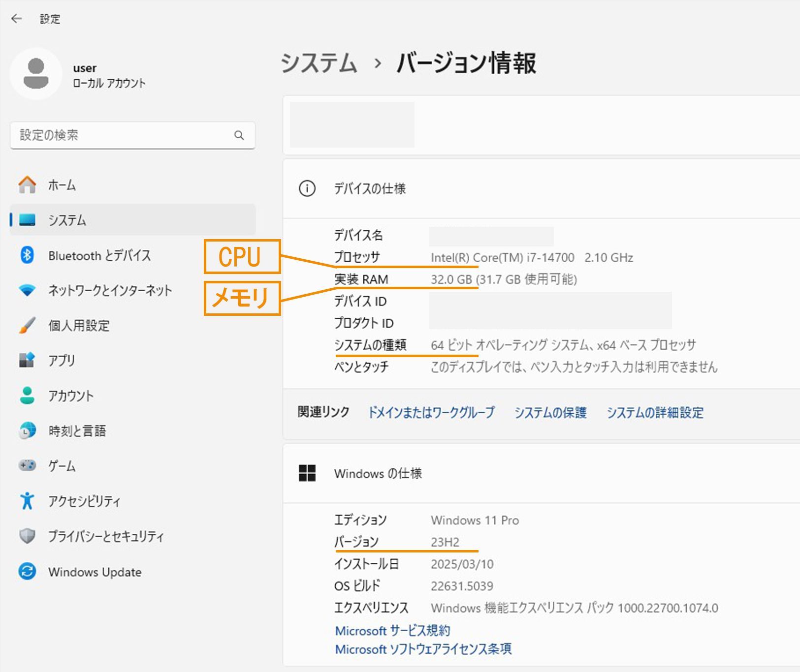Screen dimensions: 800x672
Task: Collapse the デバイスの仕様 section header
Action: (542, 188)
